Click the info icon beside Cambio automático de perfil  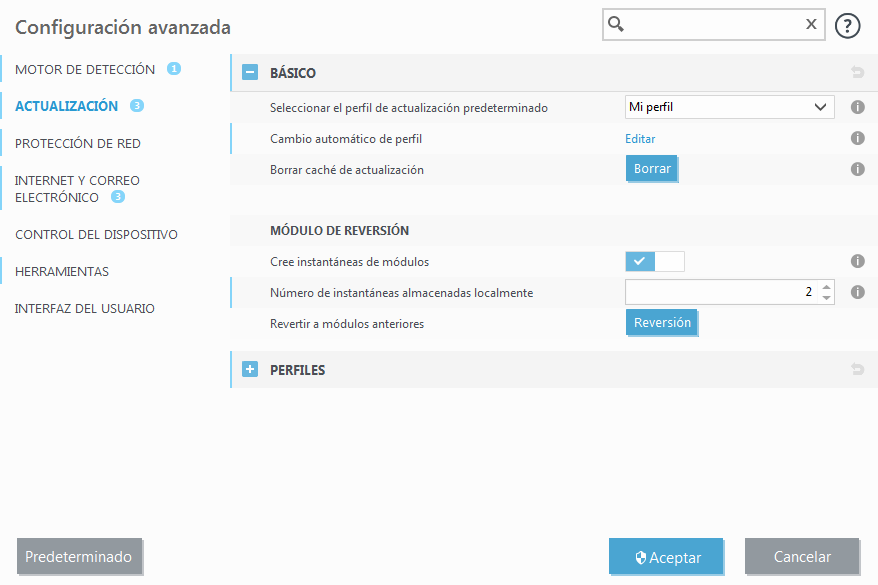point(857,138)
